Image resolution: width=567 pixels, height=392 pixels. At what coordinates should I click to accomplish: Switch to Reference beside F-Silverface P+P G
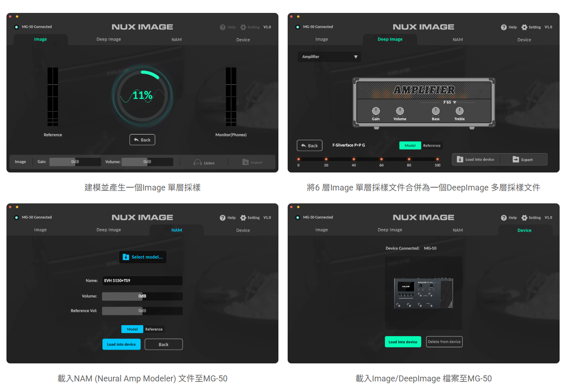coord(432,146)
